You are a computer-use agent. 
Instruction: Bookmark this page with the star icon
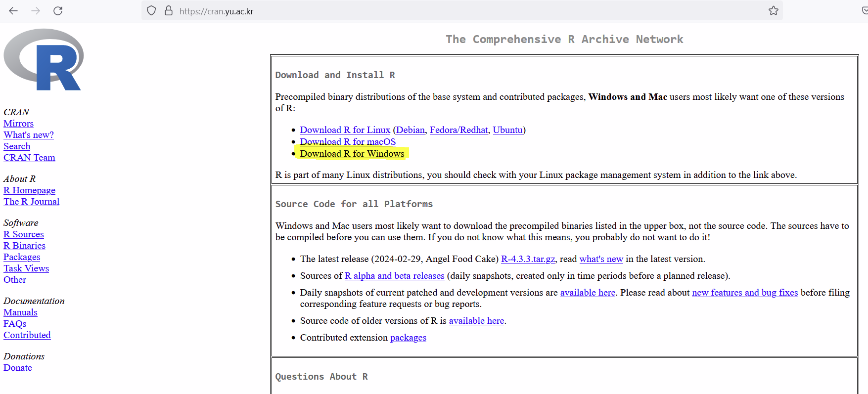pos(774,11)
